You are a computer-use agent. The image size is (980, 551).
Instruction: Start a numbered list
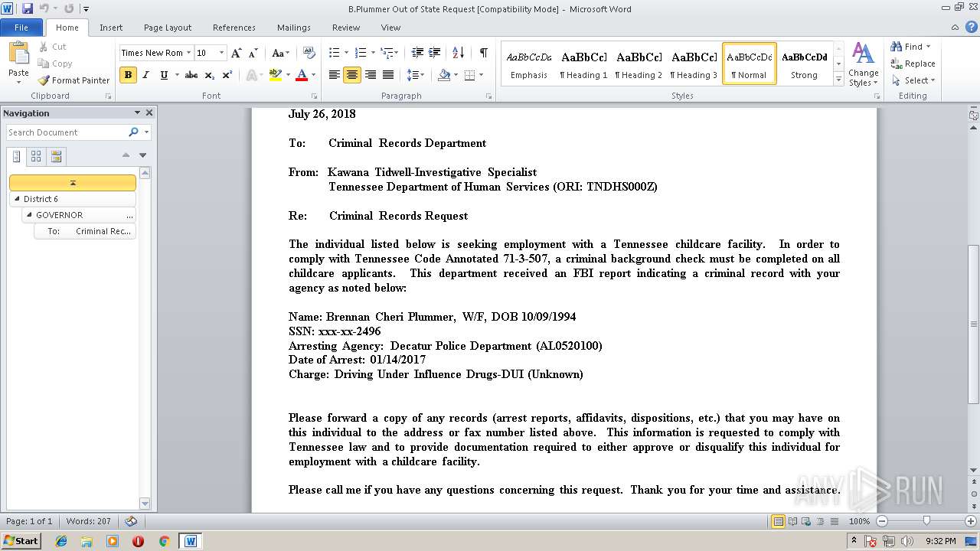click(361, 53)
